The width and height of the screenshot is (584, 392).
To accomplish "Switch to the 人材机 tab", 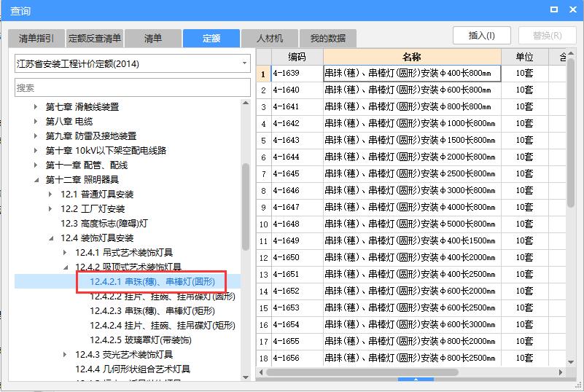I will [x=270, y=39].
